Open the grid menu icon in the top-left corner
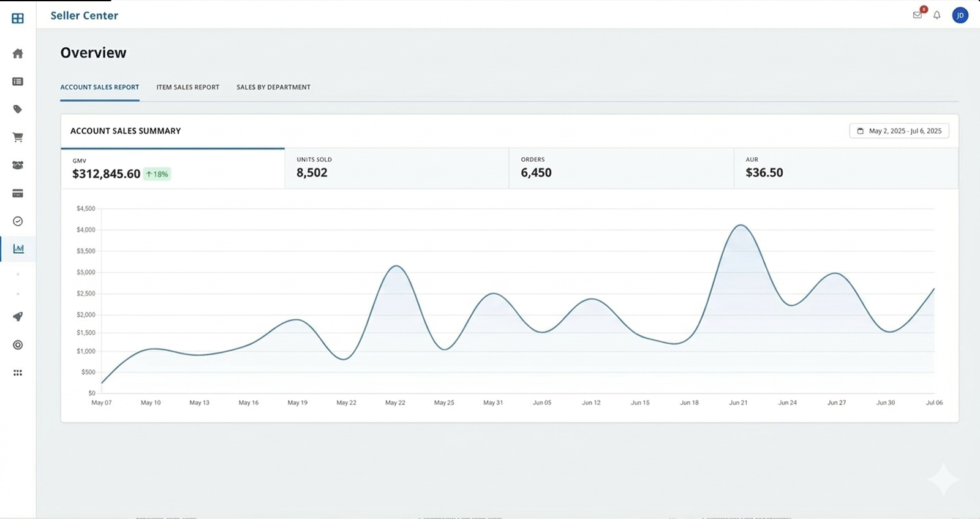The height and width of the screenshot is (519, 980). tap(18, 18)
